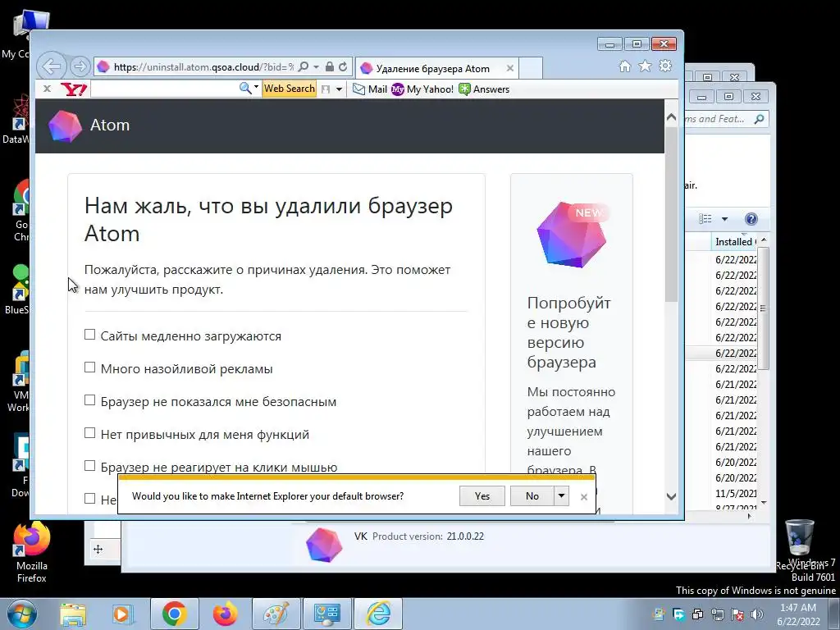
Task: Click the Atom logo in page header
Action: (x=65, y=126)
